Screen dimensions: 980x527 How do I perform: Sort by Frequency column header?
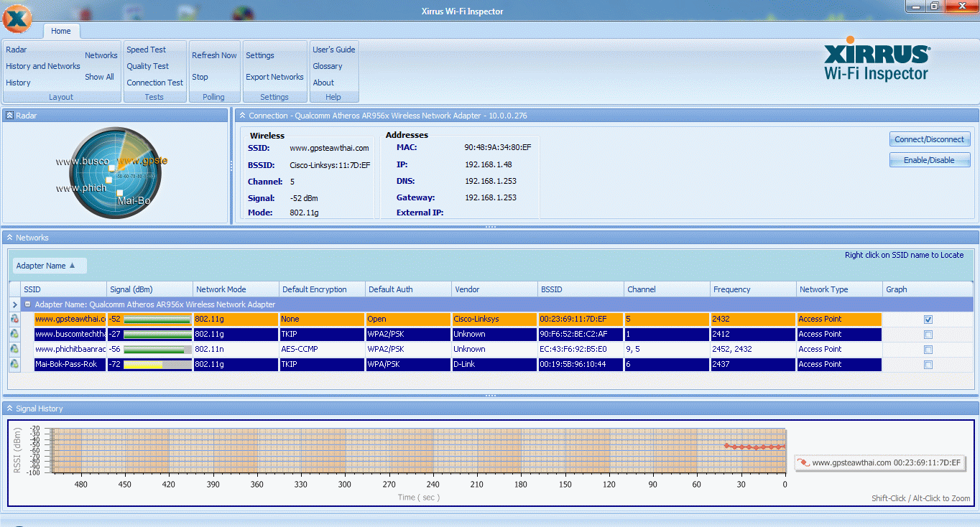(x=754, y=289)
